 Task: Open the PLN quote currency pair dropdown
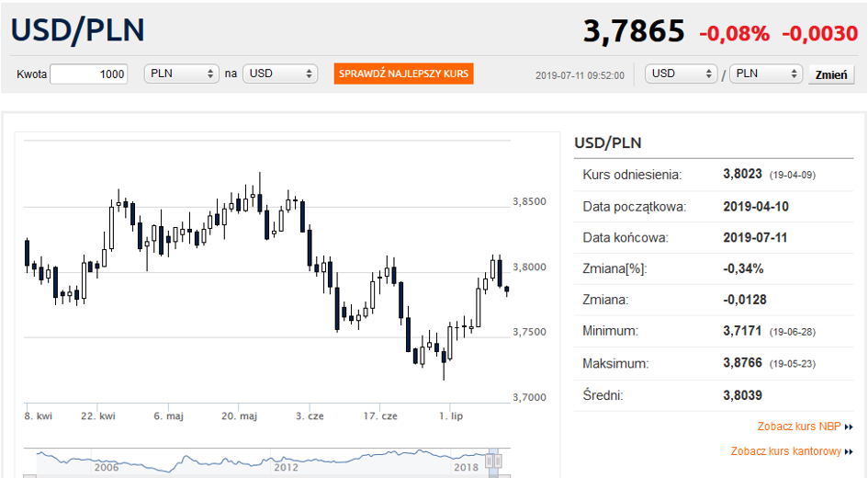766,74
